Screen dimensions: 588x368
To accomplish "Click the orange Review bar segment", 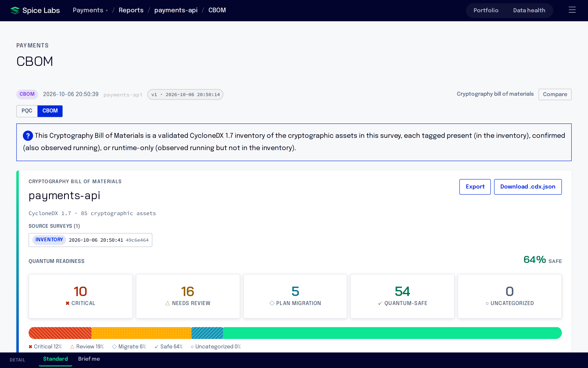I will [141, 333].
